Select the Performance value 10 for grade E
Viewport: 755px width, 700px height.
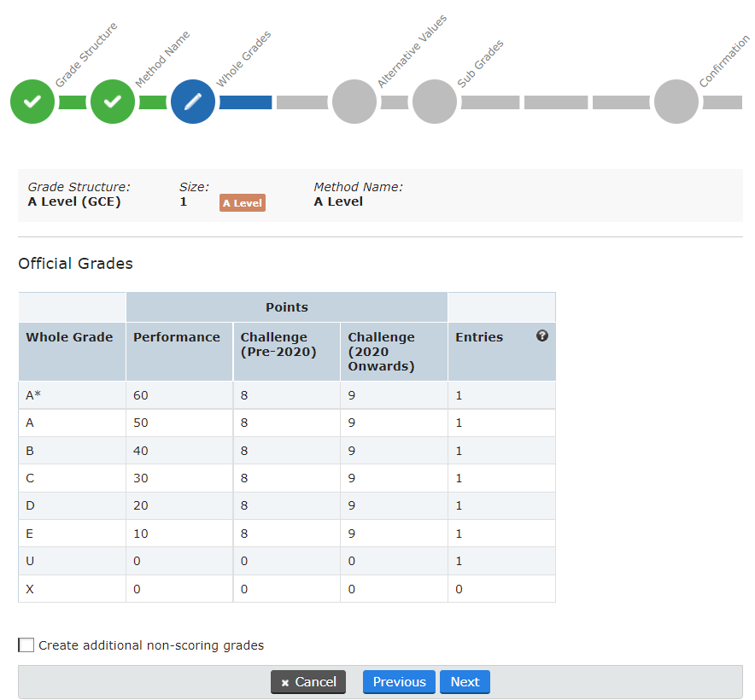coord(142,533)
